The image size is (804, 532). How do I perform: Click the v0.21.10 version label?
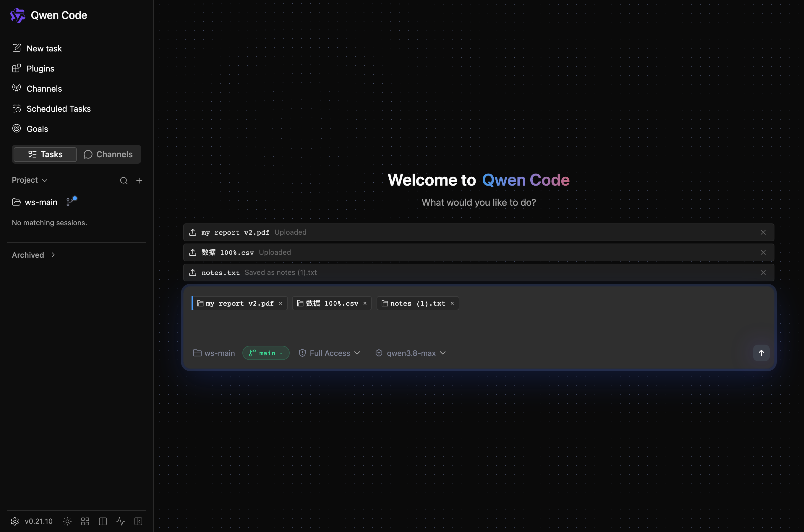pyautogui.click(x=39, y=521)
